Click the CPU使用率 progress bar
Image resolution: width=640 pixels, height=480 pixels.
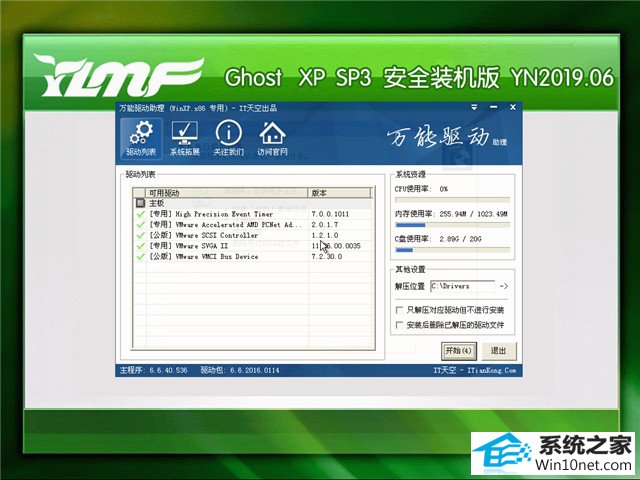coord(453,200)
